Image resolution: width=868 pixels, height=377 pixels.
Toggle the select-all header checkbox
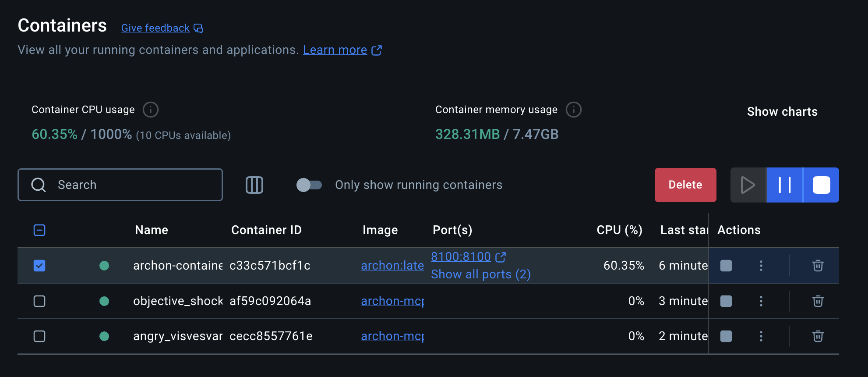[39, 230]
